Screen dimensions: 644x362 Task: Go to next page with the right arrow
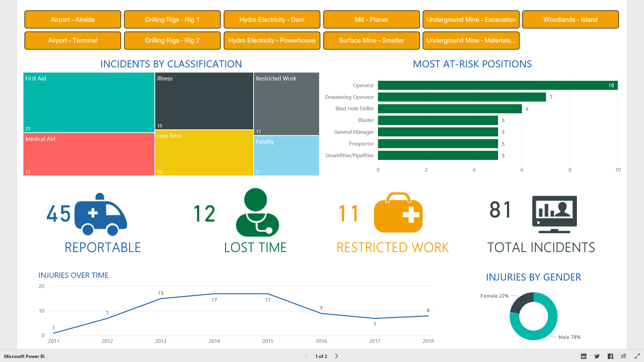click(336, 356)
